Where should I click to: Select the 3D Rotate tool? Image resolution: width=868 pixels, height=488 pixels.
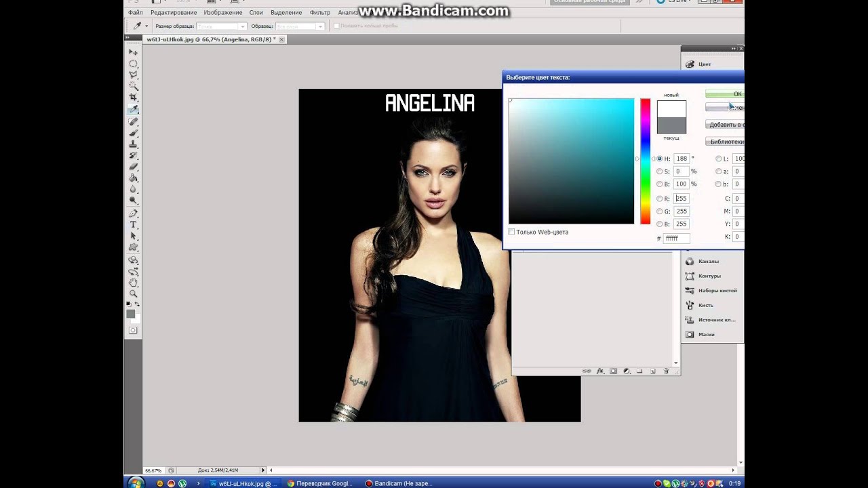(133, 260)
